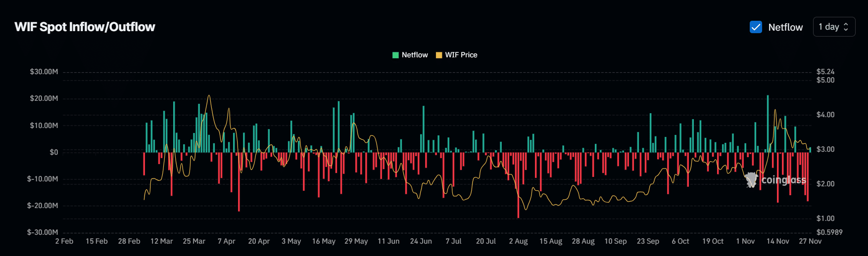Select the 12 Mar date on x-axis
The width and height of the screenshot is (868, 256).
click(x=161, y=241)
